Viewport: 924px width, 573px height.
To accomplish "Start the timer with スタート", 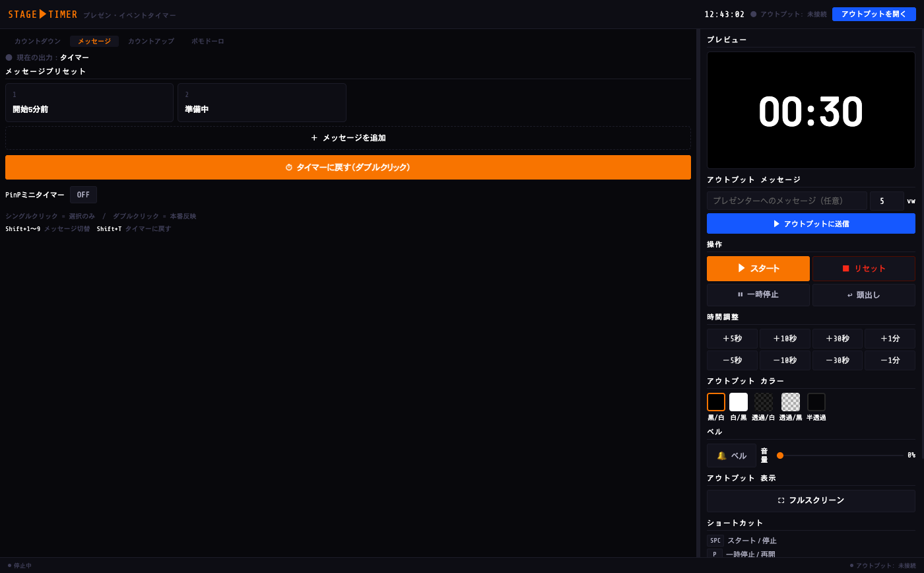I will pos(758,269).
